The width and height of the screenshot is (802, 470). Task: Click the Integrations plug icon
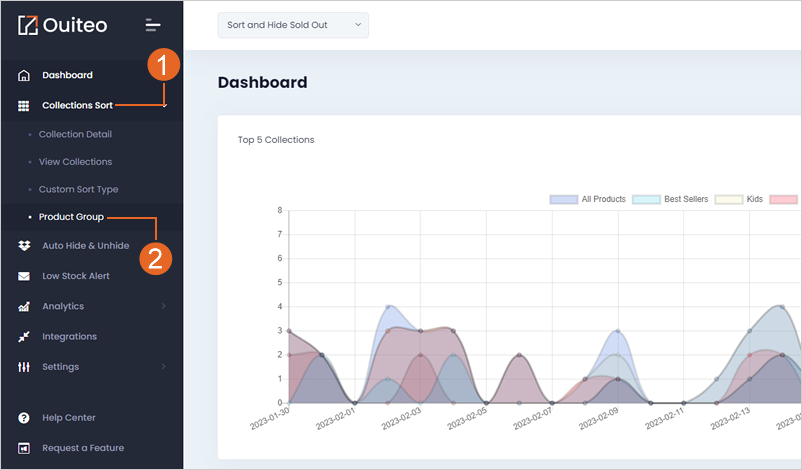click(24, 337)
